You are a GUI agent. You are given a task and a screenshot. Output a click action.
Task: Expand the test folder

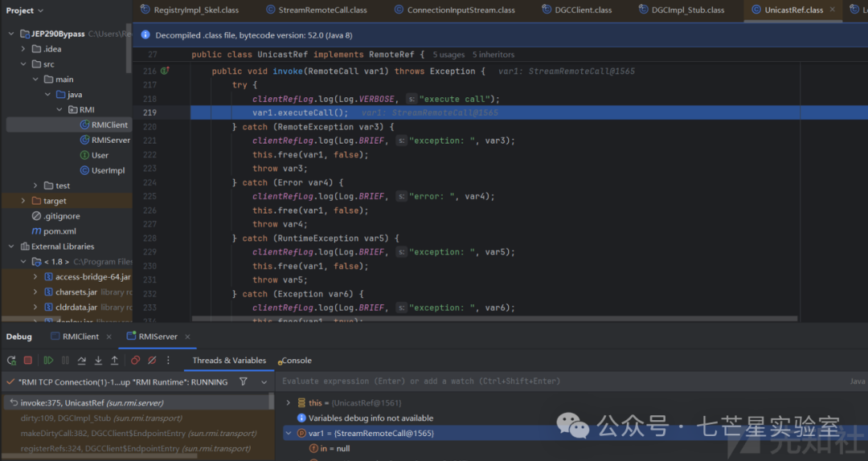coord(35,186)
